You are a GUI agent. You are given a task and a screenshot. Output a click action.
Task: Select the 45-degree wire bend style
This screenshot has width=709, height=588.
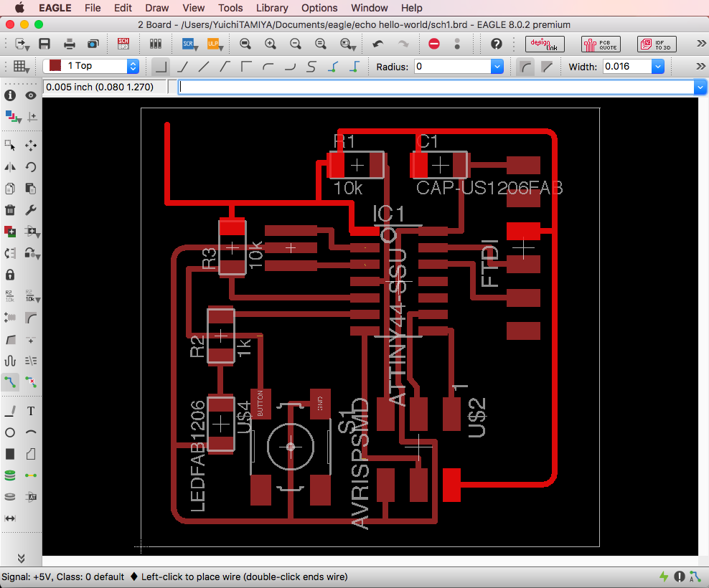click(x=182, y=67)
